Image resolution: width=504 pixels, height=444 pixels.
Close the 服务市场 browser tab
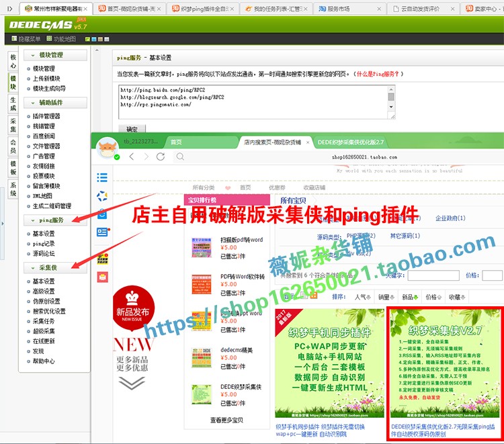click(x=379, y=9)
